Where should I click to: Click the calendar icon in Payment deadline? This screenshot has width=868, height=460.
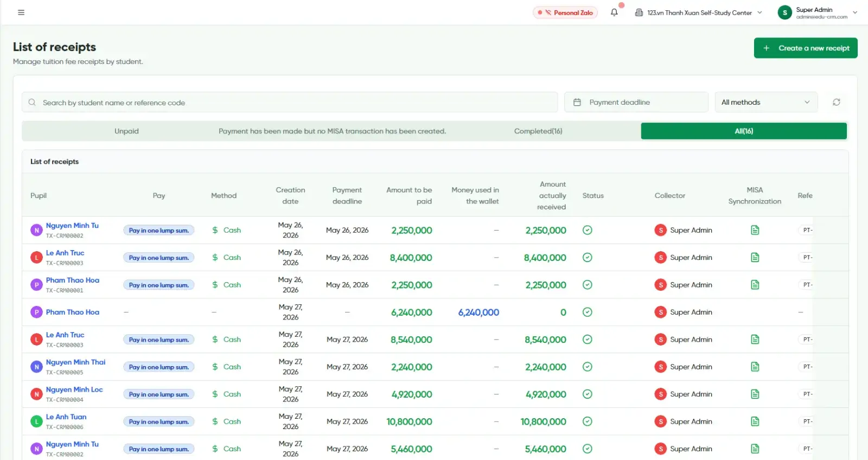tap(577, 102)
